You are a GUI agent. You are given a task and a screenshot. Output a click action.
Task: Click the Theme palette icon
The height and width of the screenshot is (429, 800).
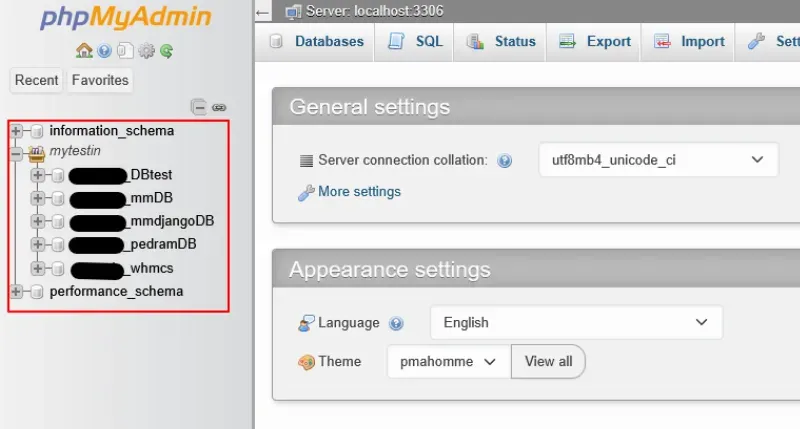click(x=306, y=362)
